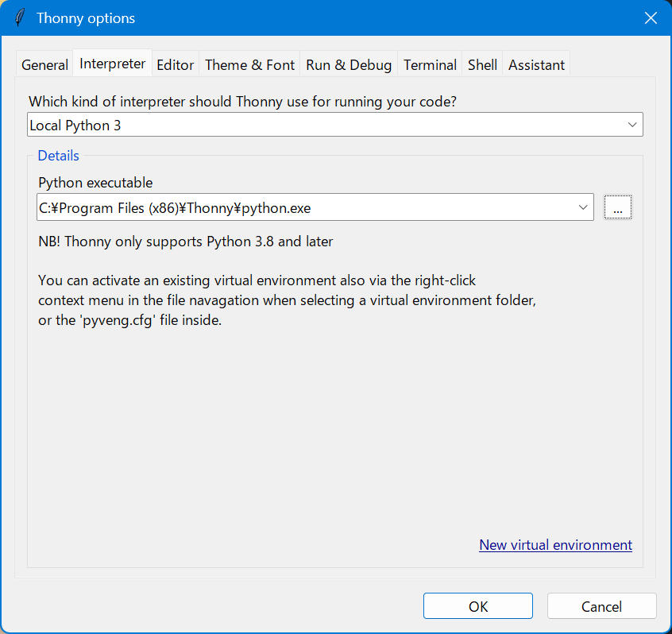This screenshot has height=634, width=672.
Task: Select the Interpreter tab
Action: pyautogui.click(x=112, y=64)
